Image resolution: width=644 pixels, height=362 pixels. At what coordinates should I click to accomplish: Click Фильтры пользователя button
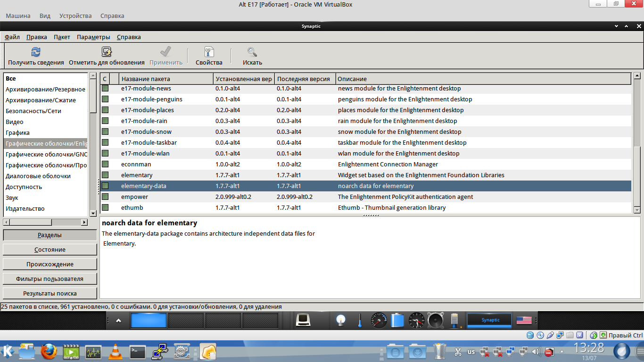[x=50, y=279]
